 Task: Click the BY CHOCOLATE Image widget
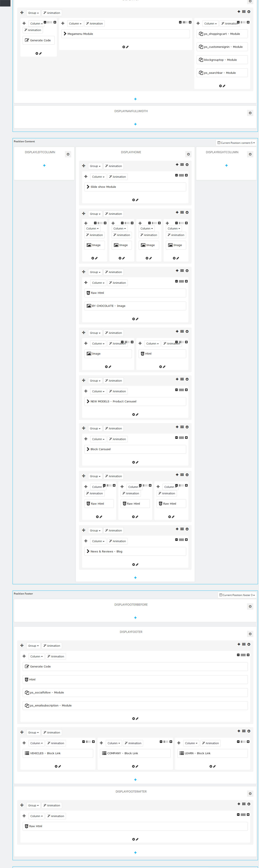point(135,306)
